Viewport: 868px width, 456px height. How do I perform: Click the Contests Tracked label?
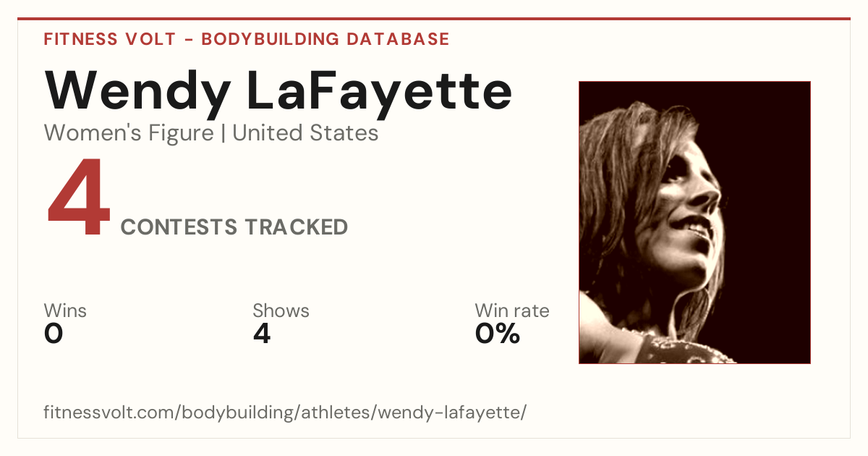click(234, 227)
